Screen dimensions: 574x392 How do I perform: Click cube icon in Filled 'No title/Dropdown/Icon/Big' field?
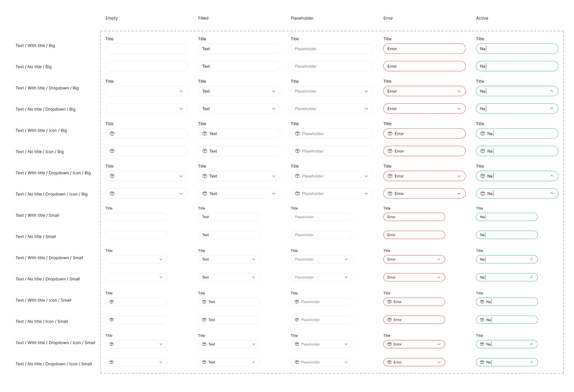(x=205, y=194)
